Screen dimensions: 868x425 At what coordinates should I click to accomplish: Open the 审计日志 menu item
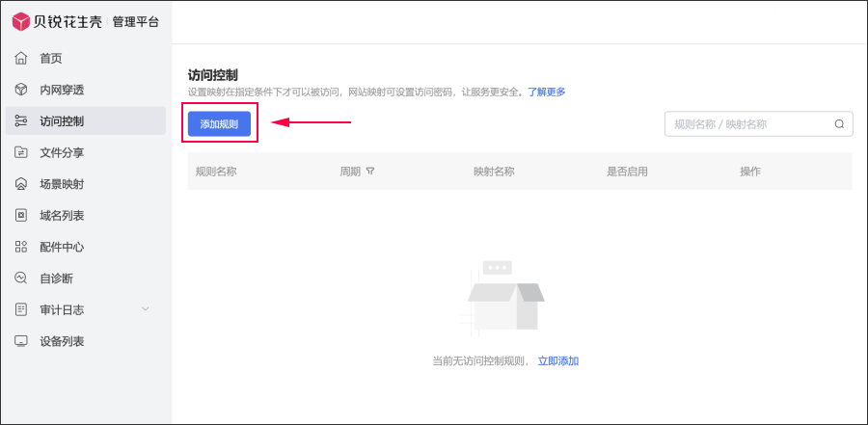(x=62, y=309)
